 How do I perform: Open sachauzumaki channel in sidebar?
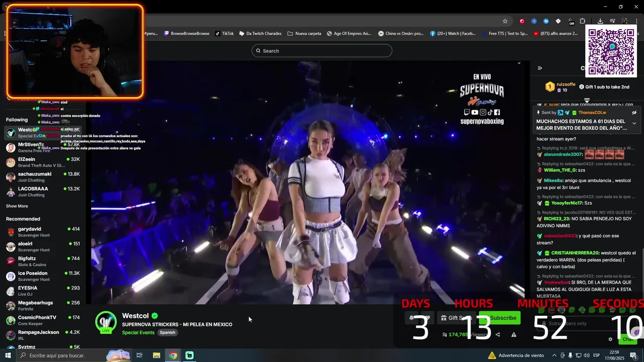pos(43,177)
